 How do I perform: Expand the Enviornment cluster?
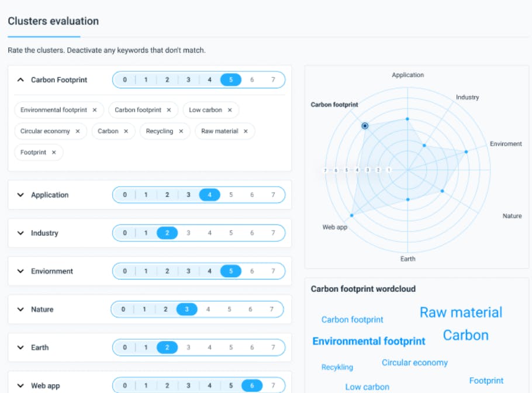20,271
